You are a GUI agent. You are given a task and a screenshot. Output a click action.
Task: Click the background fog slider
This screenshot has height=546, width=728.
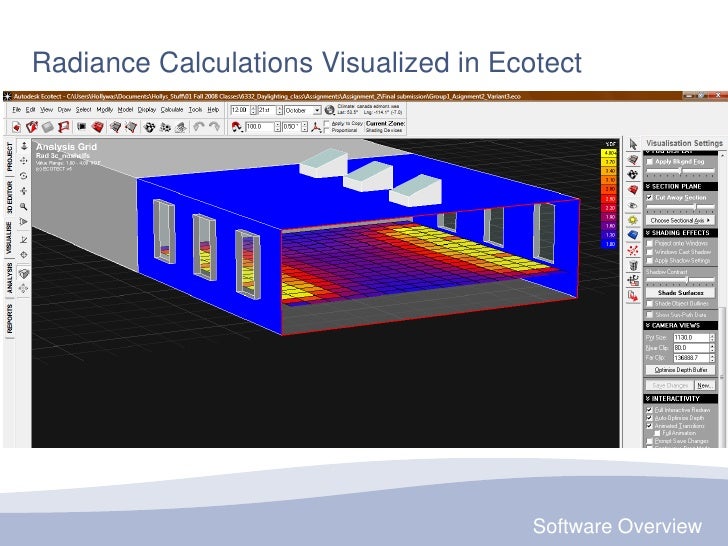click(680, 171)
